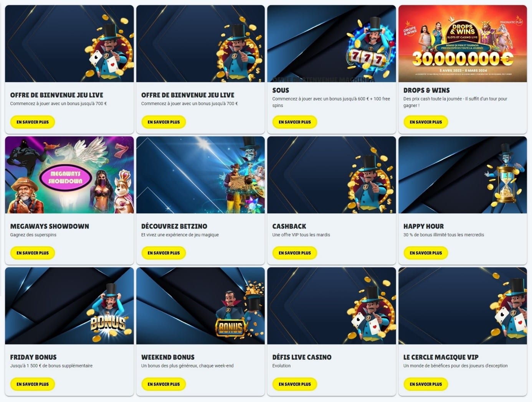This screenshot has height=402, width=532.
Task: Click En Savoir Plus under Sous offer
Action: (295, 122)
